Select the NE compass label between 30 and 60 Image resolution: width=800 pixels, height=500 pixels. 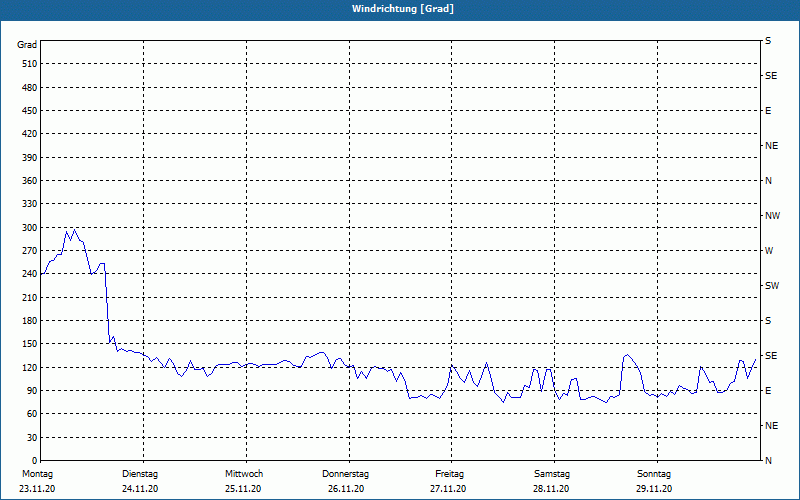click(771, 426)
